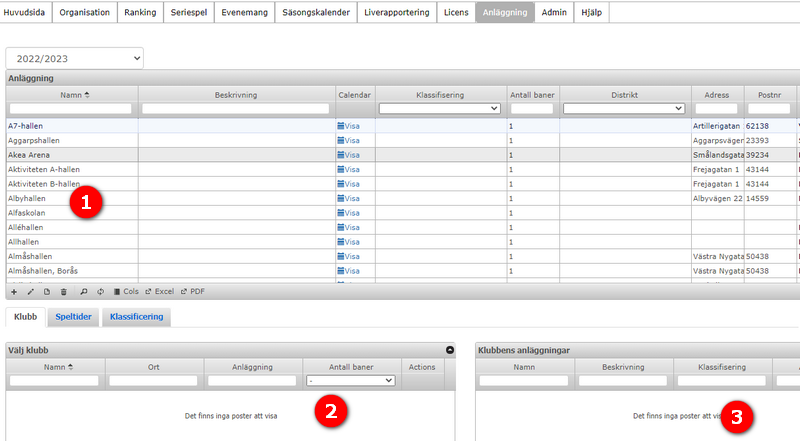800x441 pixels.
Task: Edit the selected row using the pencil icon
Action: [x=31, y=292]
